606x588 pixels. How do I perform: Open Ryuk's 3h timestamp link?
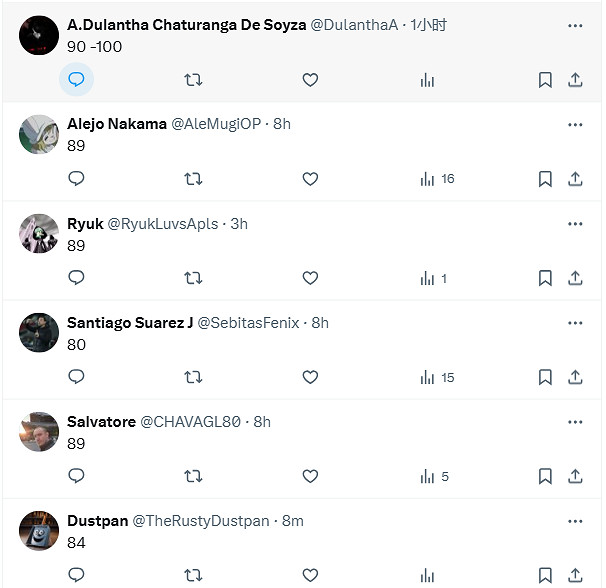point(239,224)
